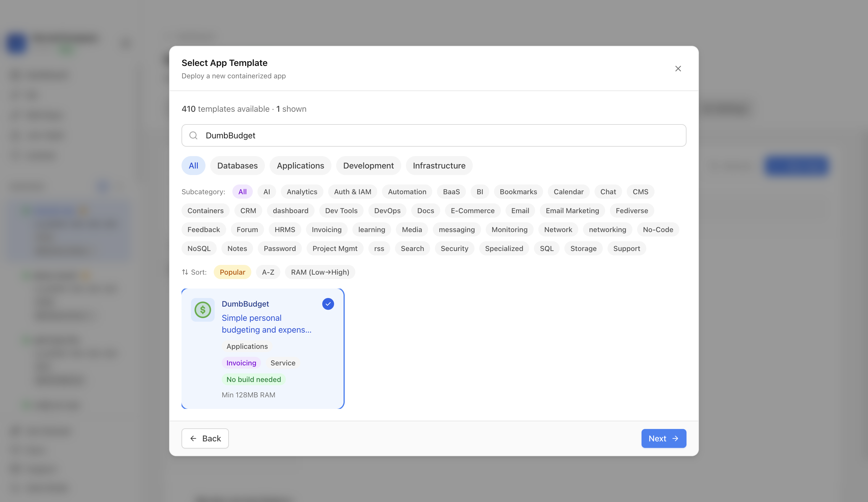Filter by No-Code subcategory

coord(658,229)
